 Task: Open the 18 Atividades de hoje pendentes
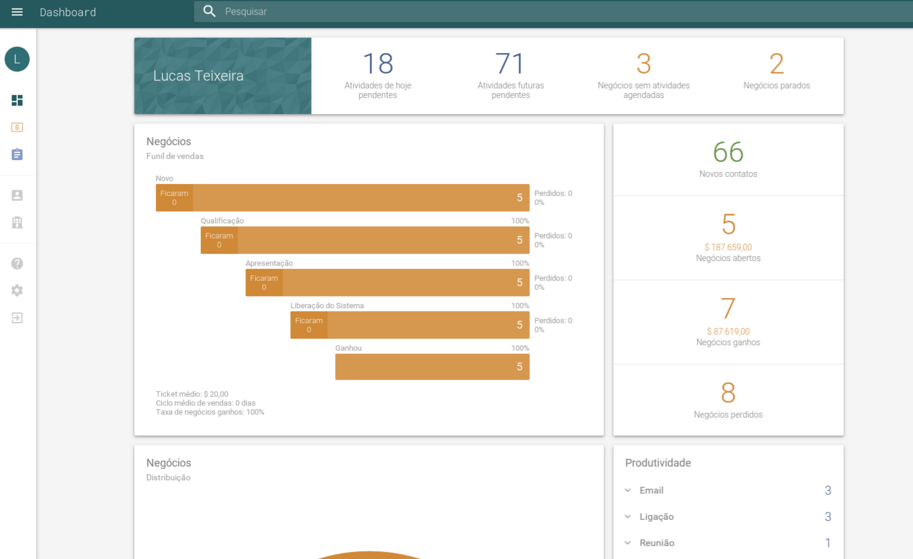[x=377, y=75]
